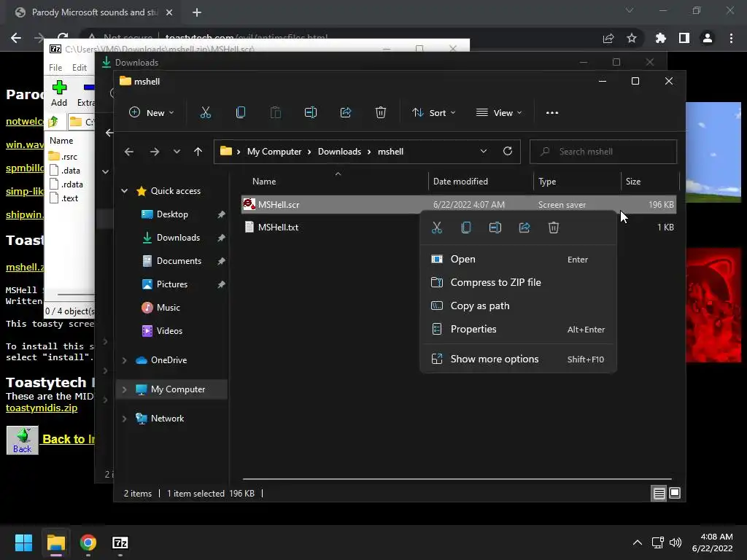
Task: Click Cut icon in mshell toolbar
Action: point(205,113)
